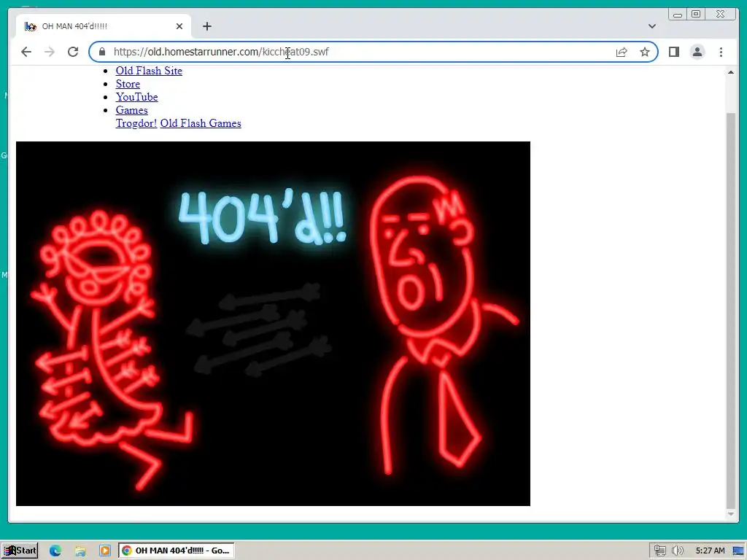Open the Windows Start menu
The height and width of the screenshot is (560, 747).
[x=20, y=551]
